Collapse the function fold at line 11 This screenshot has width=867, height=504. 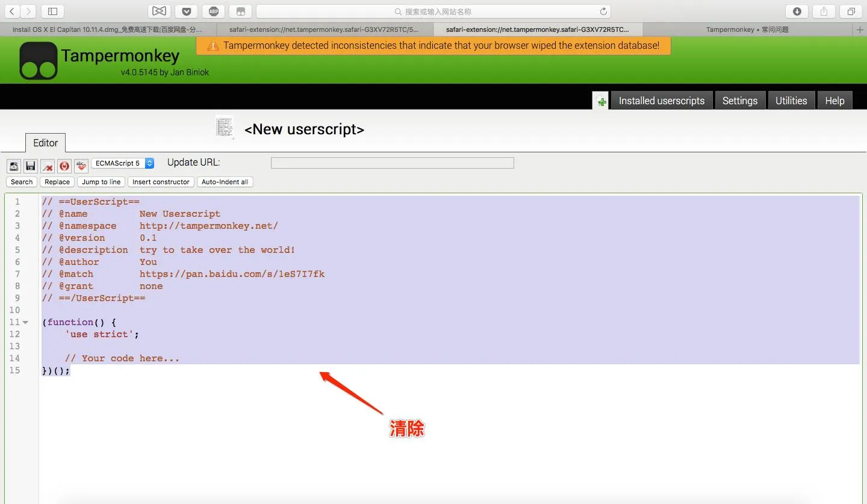click(x=25, y=322)
